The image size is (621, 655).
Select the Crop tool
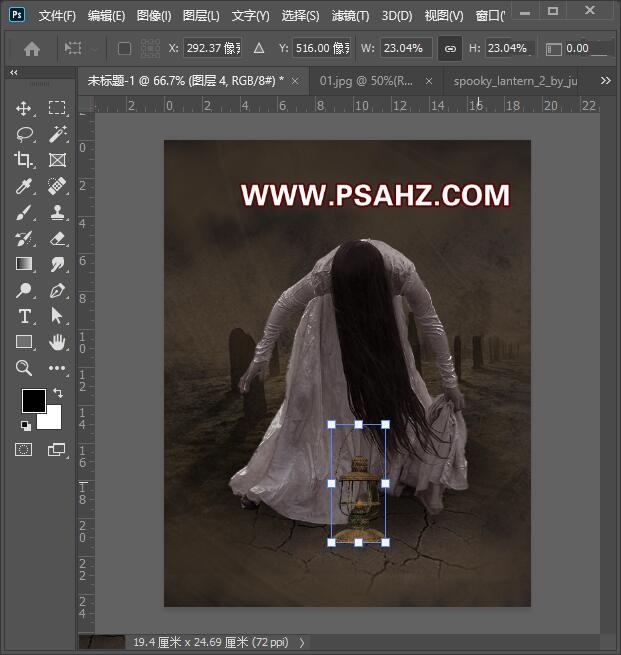pos(24,160)
